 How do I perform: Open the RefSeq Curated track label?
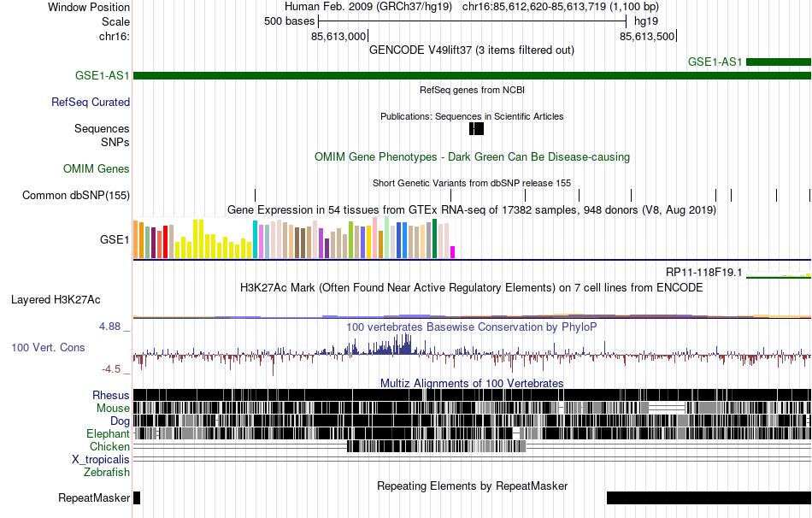[x=90, y=102]
